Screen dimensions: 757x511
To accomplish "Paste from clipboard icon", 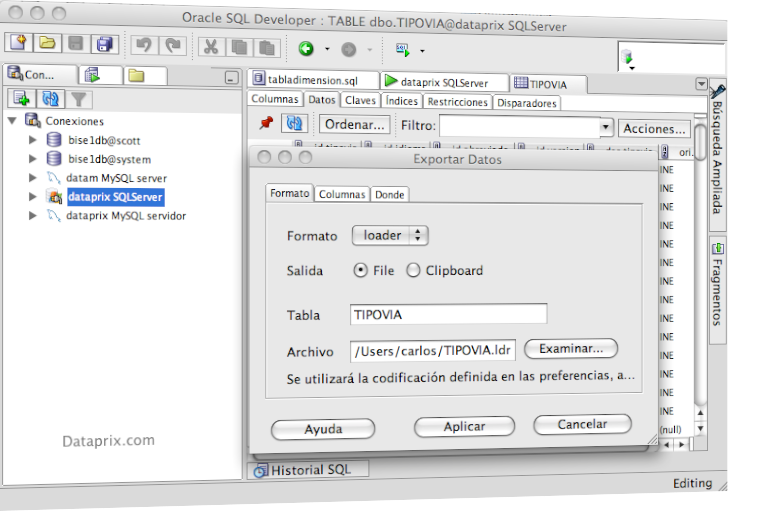I will [267, 48].
